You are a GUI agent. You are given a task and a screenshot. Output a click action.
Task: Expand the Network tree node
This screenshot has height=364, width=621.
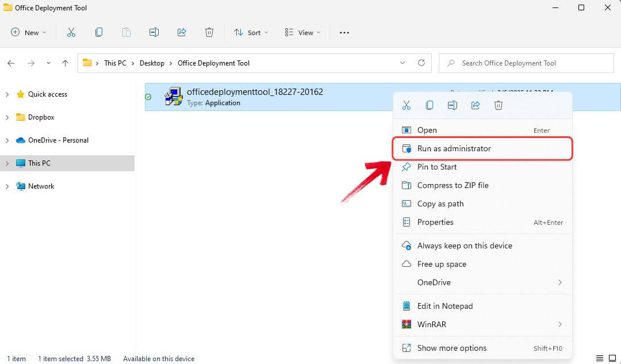7,186
